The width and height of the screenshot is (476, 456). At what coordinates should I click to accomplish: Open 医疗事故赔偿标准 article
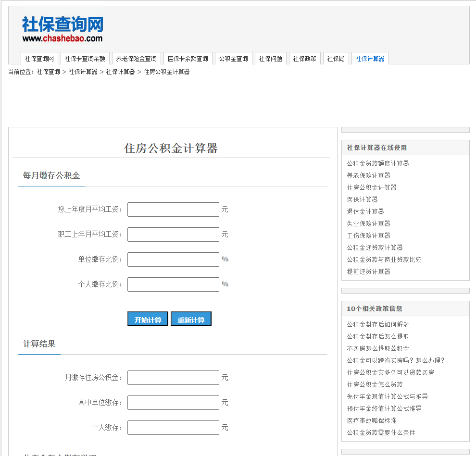pyautogui.click(x=370, y=420)
